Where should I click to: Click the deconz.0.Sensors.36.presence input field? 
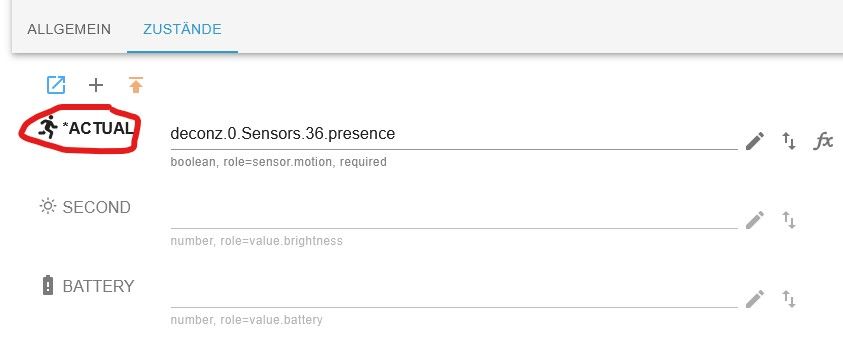tap(454, 134)
